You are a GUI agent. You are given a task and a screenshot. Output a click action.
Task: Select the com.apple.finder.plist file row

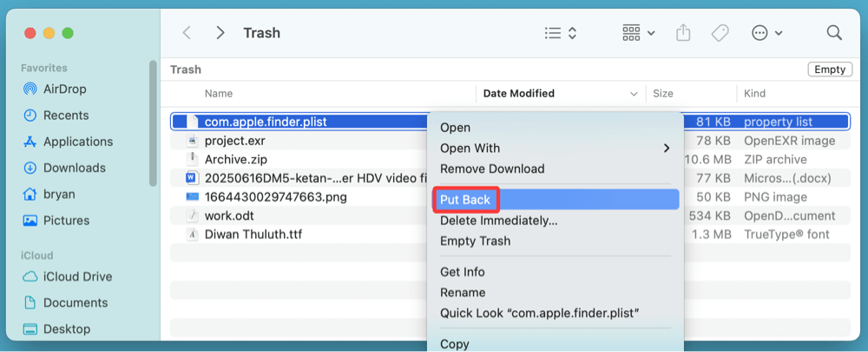point(510,122)
